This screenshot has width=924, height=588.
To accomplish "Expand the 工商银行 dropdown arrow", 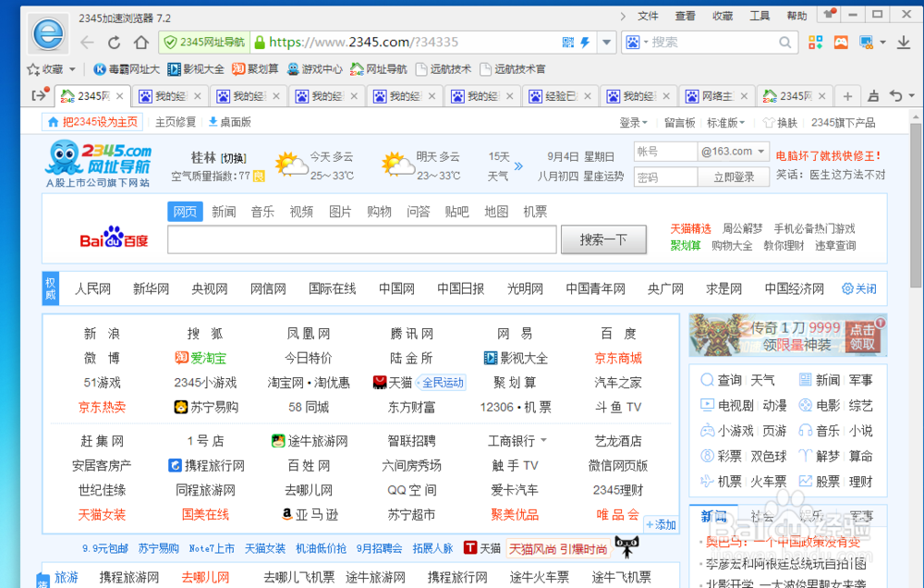I will tap(543, 441).
